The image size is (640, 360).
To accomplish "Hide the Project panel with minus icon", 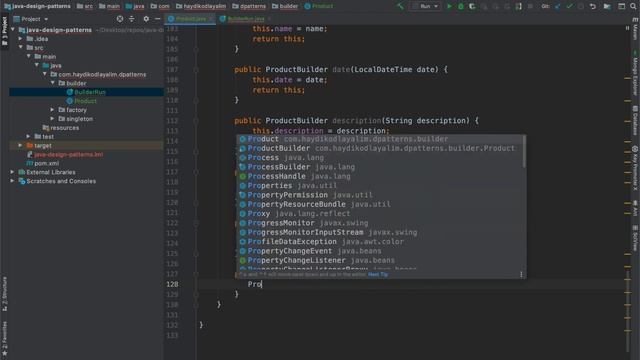I will click(158, 19).
